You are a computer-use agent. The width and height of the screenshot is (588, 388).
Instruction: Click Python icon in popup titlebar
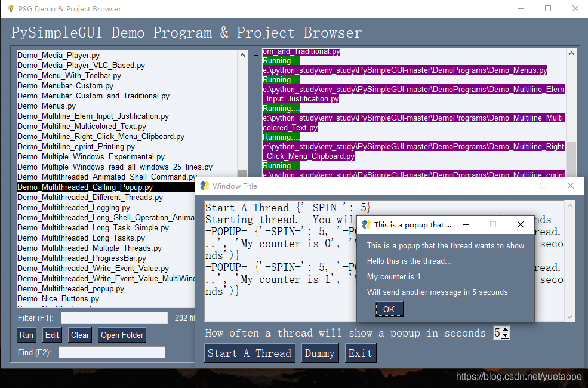(367, 224)
